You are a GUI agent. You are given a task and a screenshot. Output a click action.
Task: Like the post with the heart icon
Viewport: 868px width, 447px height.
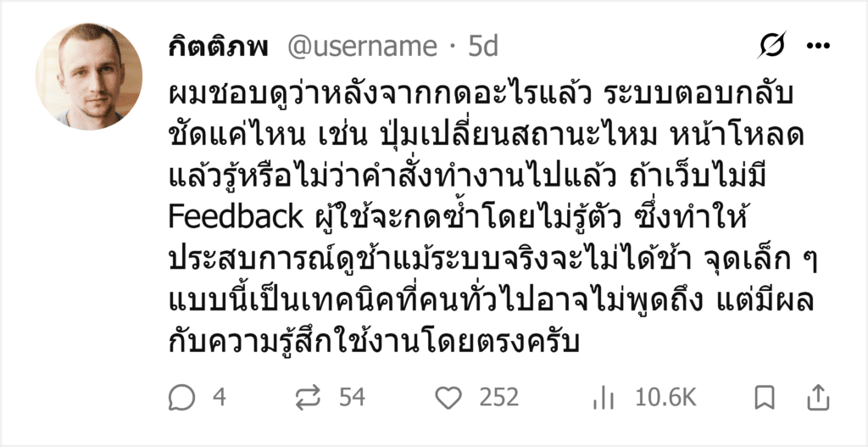pyautogui.click(x=448, y=398)
